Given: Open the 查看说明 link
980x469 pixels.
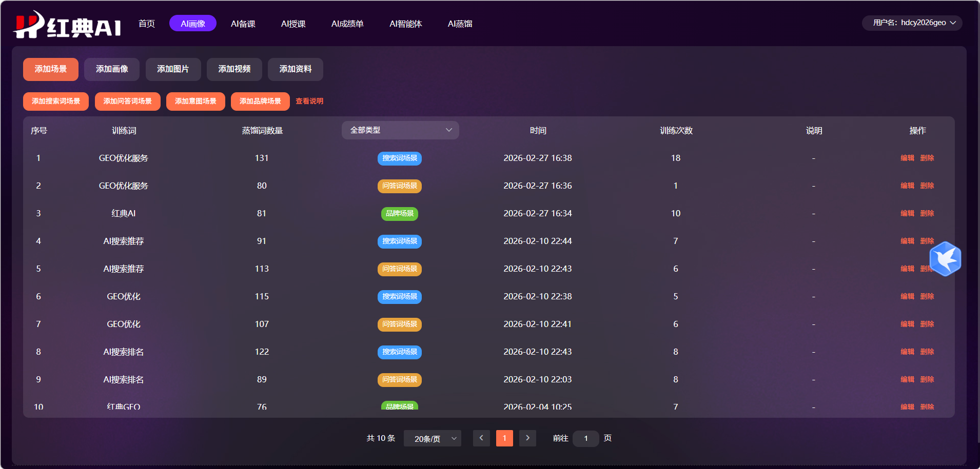Looking at the screenshot, I should 309,101.
